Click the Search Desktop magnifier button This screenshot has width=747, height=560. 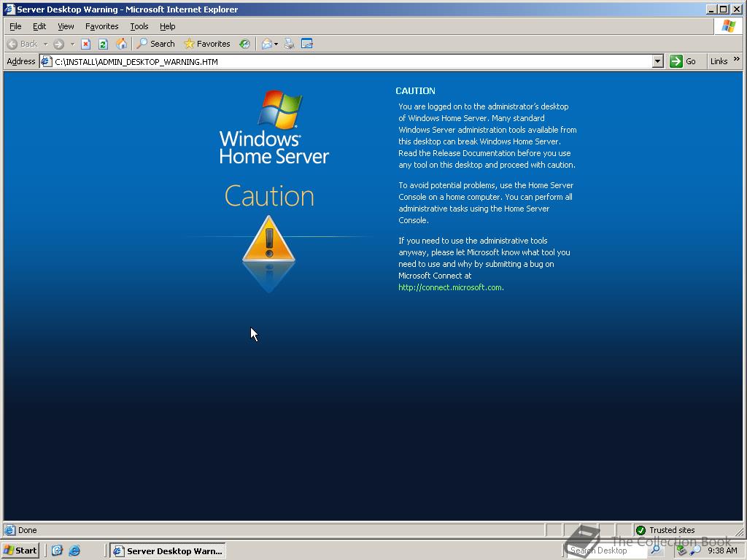coord(656,551)
